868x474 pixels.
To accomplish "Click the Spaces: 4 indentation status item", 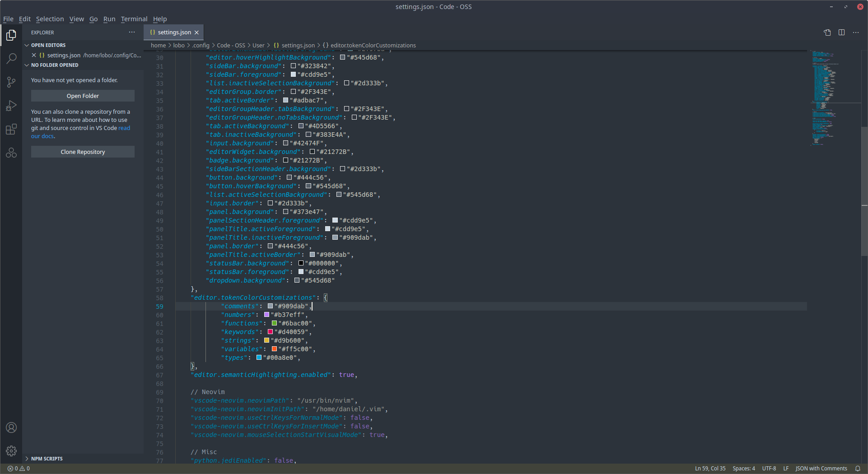I will 743,469.
